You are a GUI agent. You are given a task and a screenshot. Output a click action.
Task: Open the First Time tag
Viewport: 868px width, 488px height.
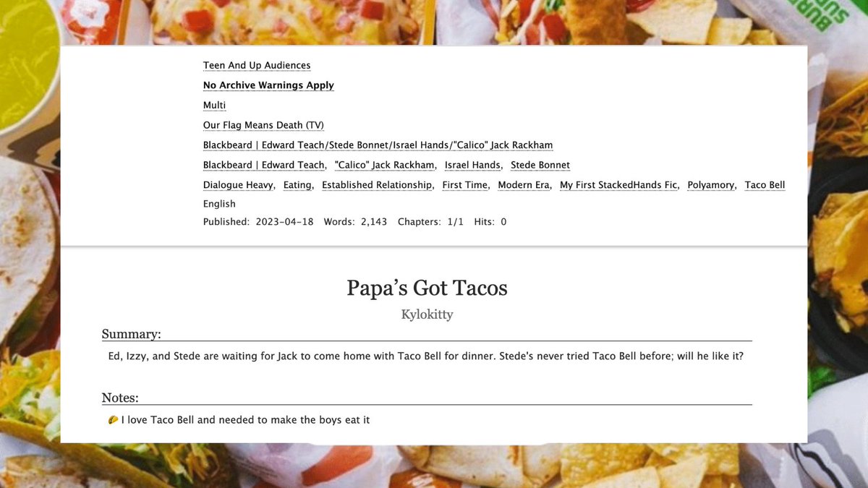pos(465,185)
